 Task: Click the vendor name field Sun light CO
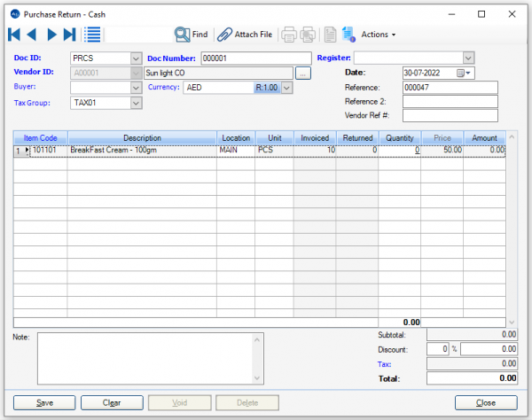pyautogui.click(x=218, y=73)
